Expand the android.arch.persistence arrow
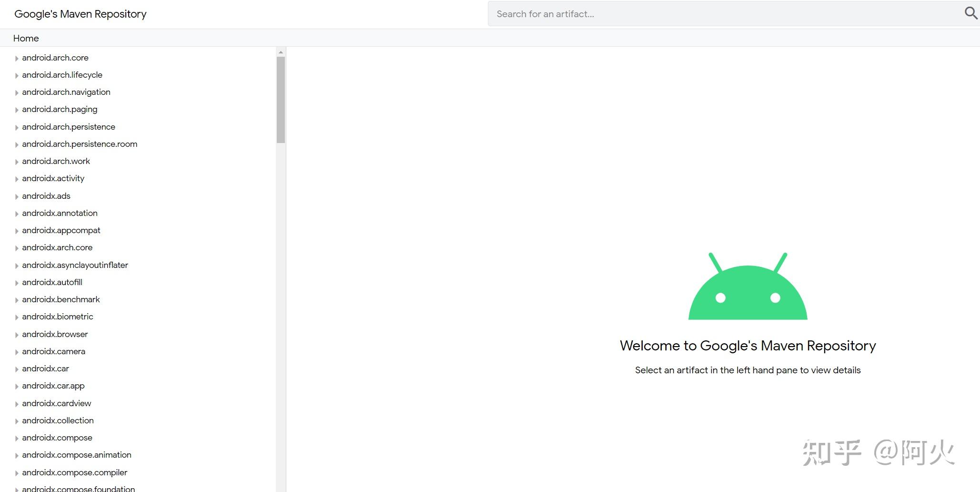This screenshot has width=980, height=492. coord(17,127)
